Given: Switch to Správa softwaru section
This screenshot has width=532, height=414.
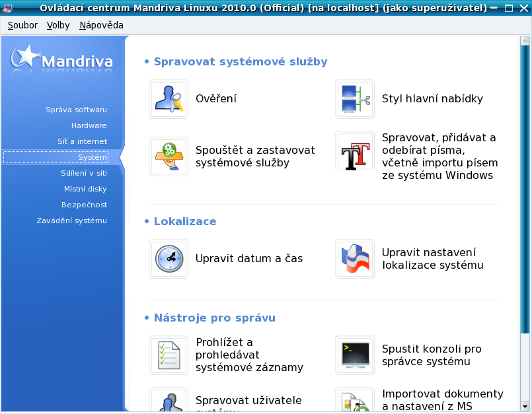Looking at the screenshot, I should tap(76, 110).
